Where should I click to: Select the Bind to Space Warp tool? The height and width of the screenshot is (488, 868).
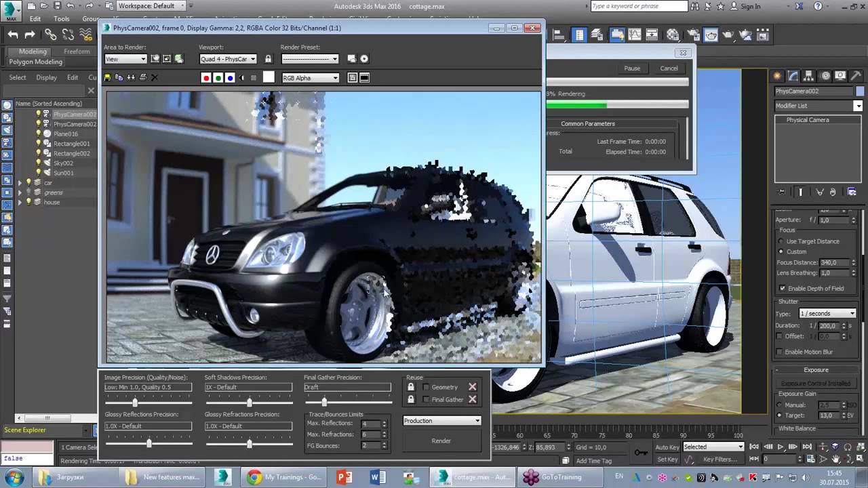click(87, 35)
